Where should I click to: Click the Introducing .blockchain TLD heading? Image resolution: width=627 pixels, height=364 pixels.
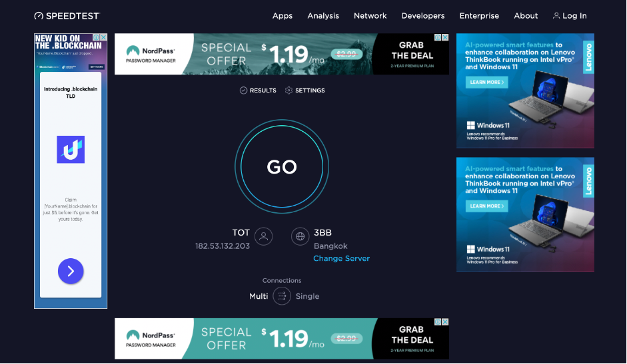(x=71, y=92)
